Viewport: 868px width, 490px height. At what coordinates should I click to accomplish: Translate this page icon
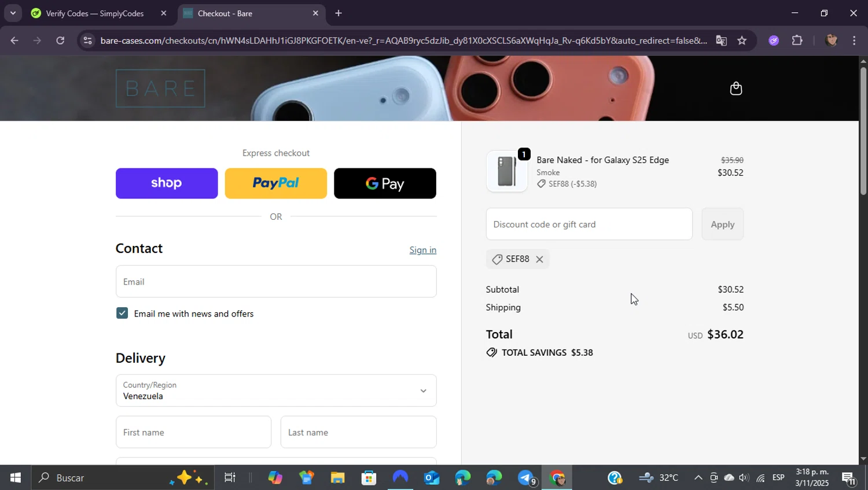pos(721,40)
